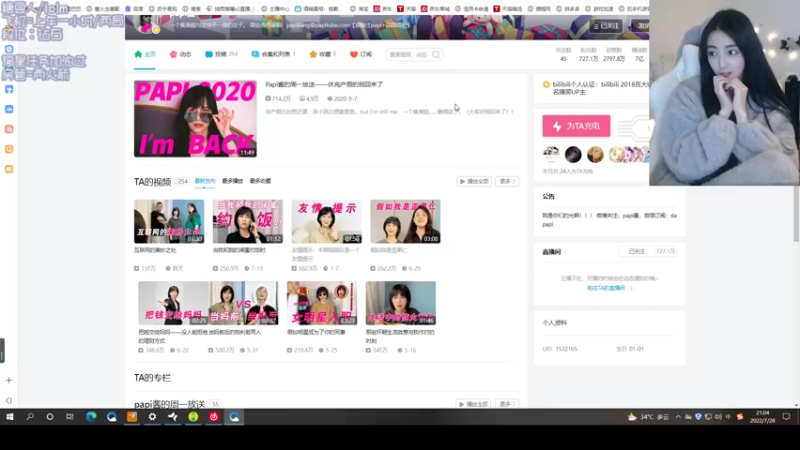
Task: Click the sidebar plus add icon
Action: [9, 381]
